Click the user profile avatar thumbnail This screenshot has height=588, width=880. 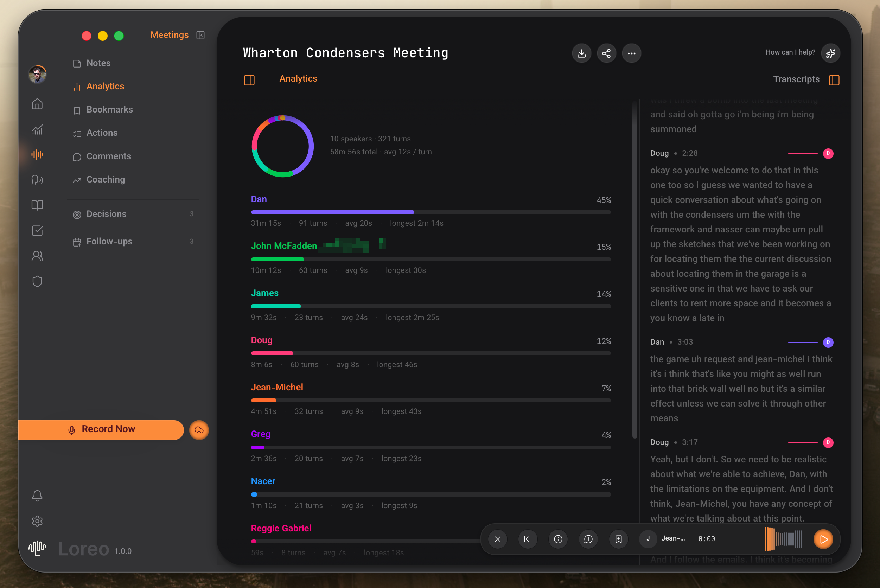(37, 74)
